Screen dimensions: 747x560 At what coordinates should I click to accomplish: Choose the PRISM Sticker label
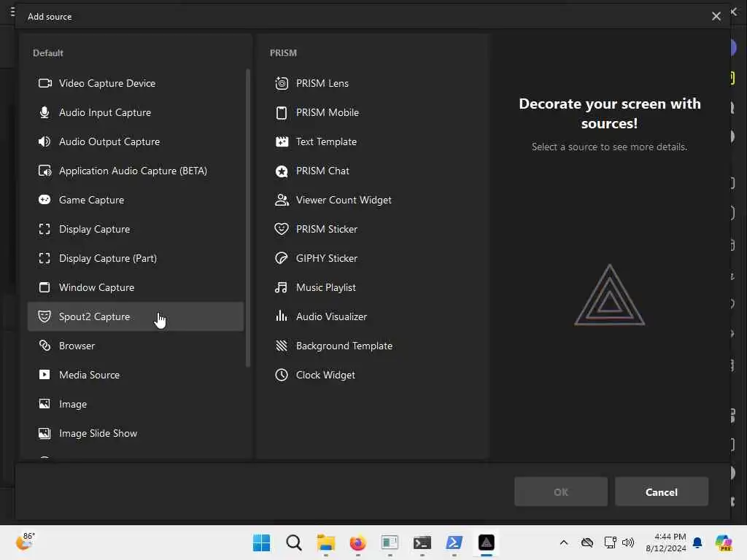(x=327, y=229)
